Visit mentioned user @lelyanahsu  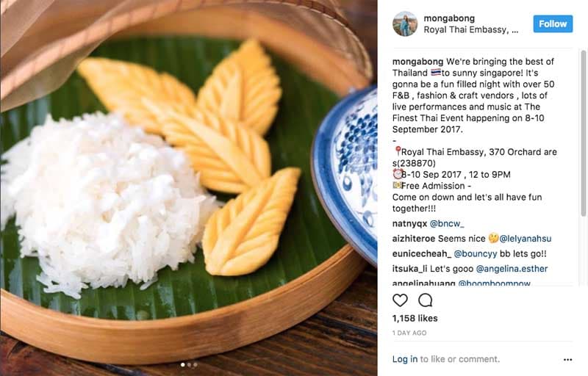[526, 239]
